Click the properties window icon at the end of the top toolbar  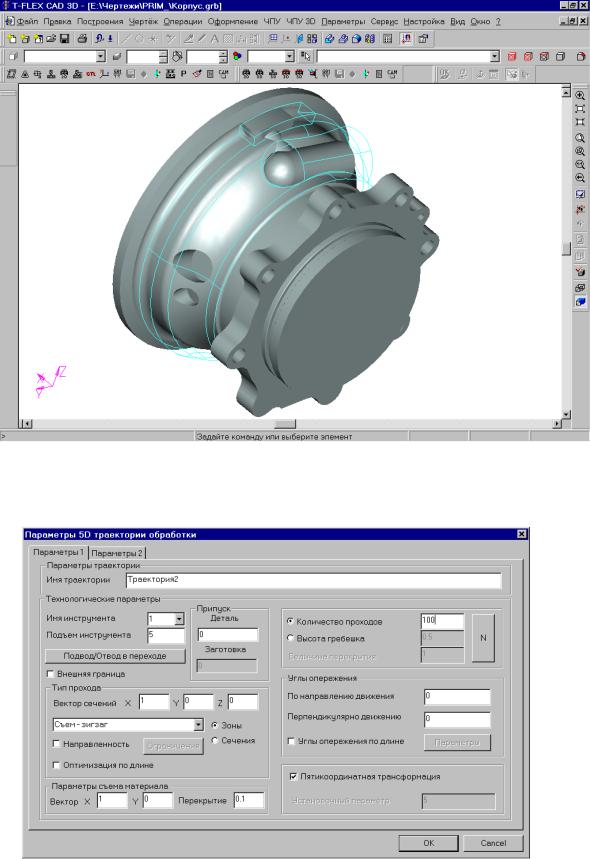point(423,39)
